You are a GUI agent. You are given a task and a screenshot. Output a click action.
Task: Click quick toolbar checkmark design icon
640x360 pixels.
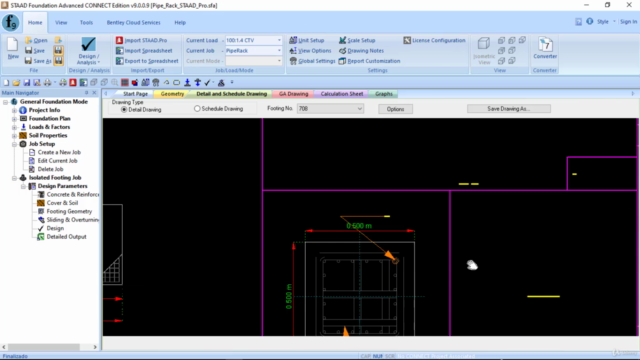(x=207, y=82)
